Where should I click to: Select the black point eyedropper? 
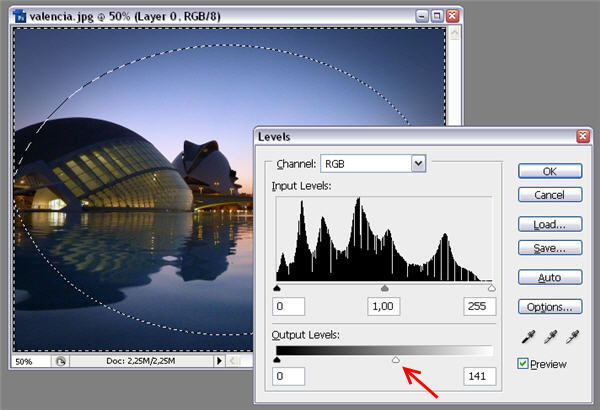525,337
